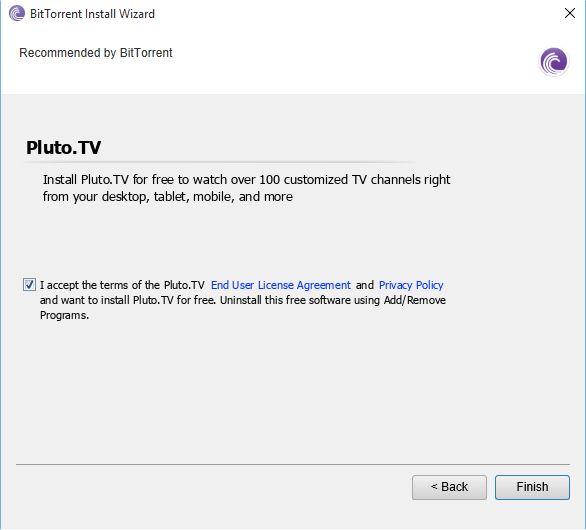Screen dimensions: 586x530
Task: Click the 'BitTorrent Install Wizard' window title
Action: 92,14
